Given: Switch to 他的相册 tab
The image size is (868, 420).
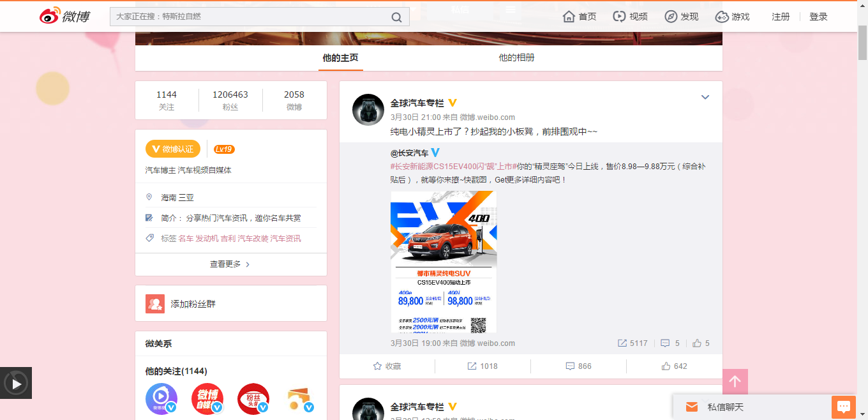Looking at the screenshot, I should coord(517,57).
